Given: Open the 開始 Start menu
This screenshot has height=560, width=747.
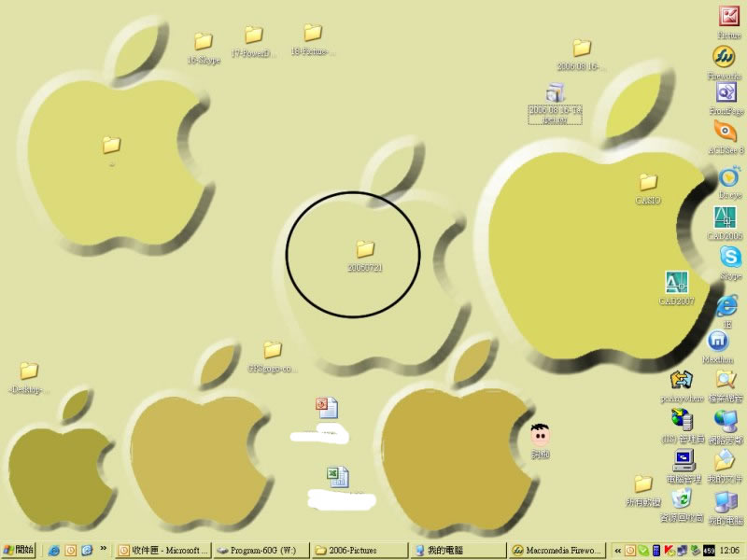Looking at the screenshot, I should click(x=18, y=550).
